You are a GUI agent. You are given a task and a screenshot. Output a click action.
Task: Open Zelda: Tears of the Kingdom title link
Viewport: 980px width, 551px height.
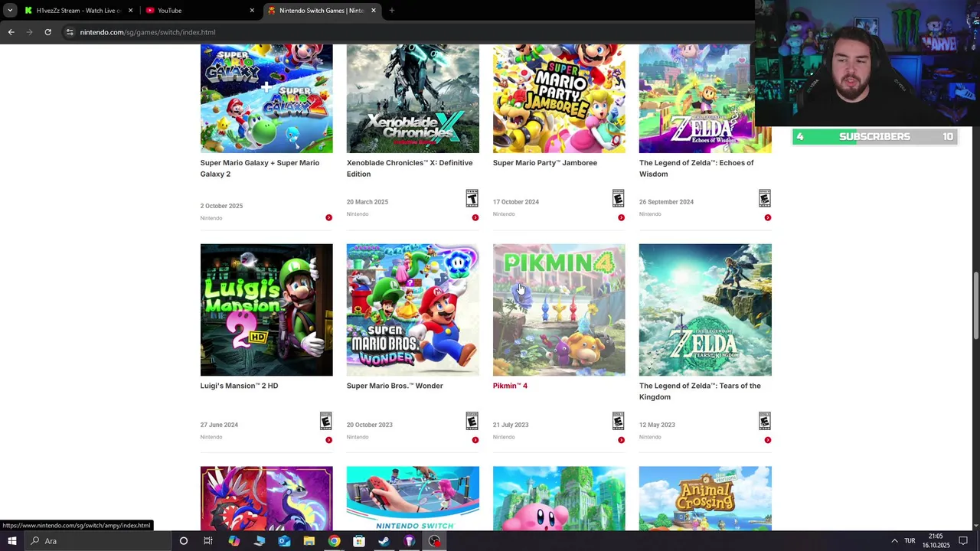(x=700, y=391)
